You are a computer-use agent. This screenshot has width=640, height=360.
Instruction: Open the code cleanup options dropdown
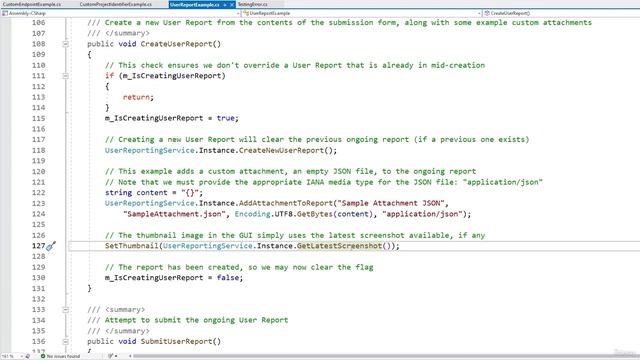coord(116,356)
